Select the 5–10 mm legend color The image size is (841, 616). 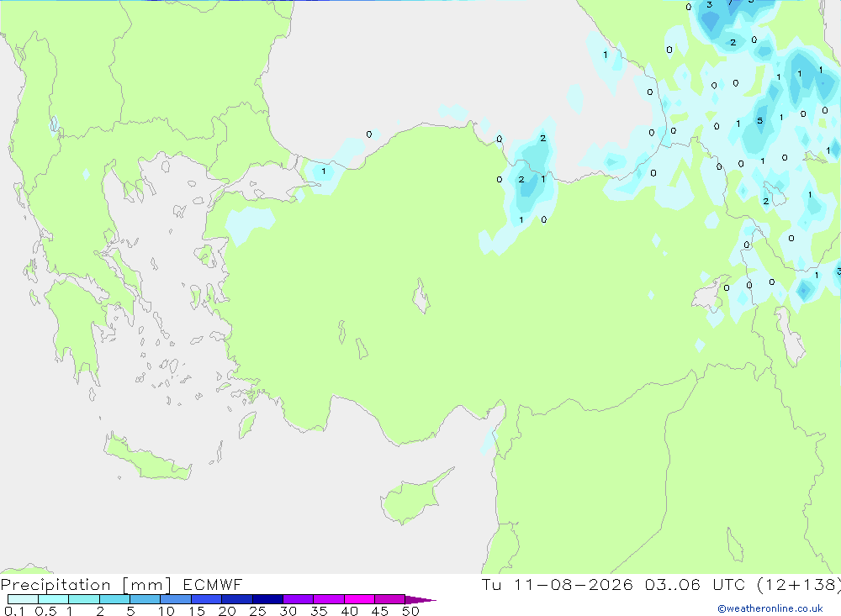[x=145, y=599]
